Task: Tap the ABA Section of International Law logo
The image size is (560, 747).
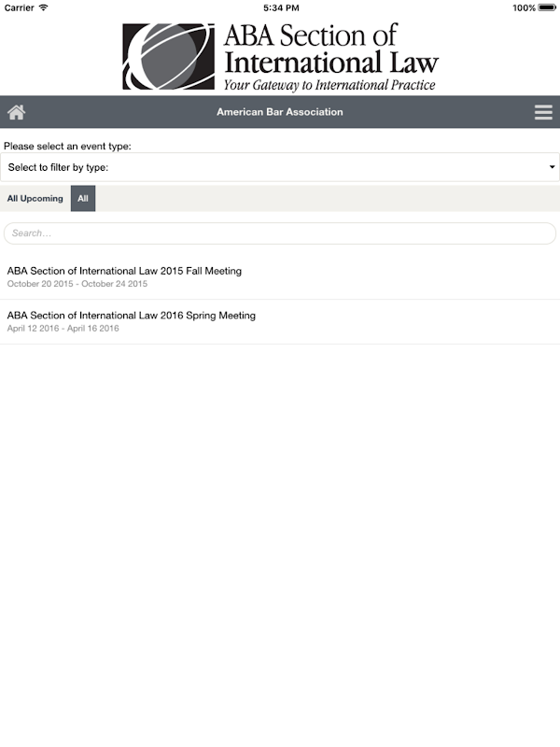Action: (280, 57)
